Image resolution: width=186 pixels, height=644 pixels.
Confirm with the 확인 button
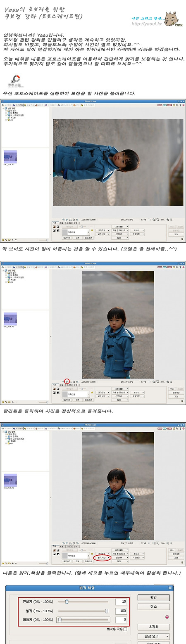pos(153,598)
